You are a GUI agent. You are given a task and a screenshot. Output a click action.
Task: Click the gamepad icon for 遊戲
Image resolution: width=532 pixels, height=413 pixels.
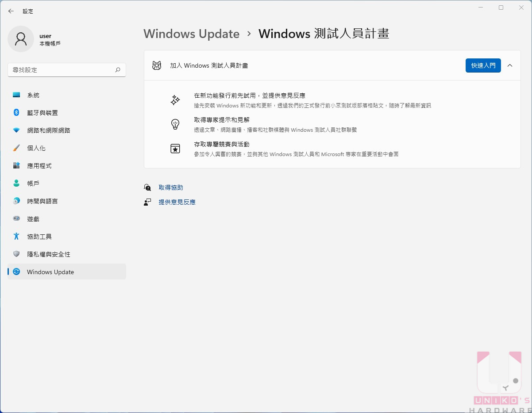pyautogui.click(x=16, y=218)
